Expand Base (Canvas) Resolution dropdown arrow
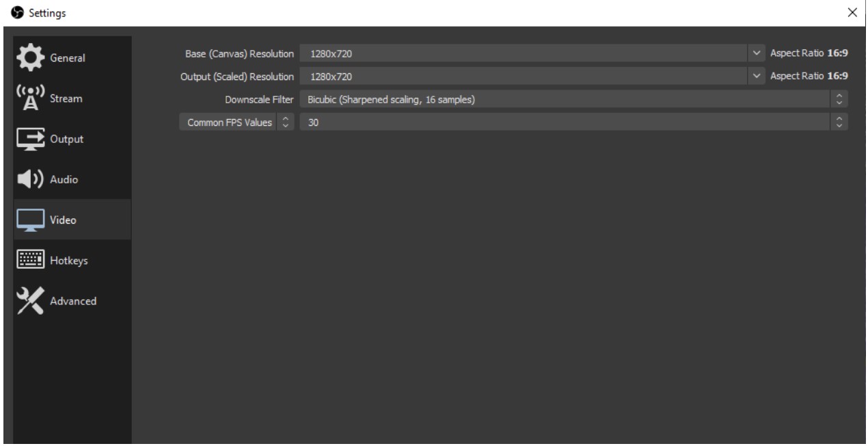Screen dimensions: 868x446 click(755, 53)
